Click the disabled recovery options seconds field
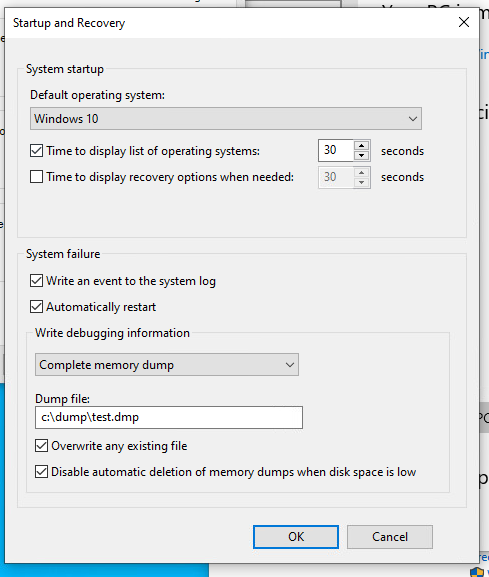Viewport: 489px width, 577px height. pos(336,177)
